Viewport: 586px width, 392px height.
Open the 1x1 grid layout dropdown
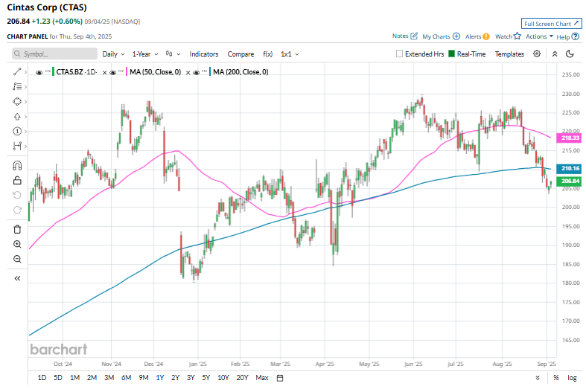tap(290, 54)
